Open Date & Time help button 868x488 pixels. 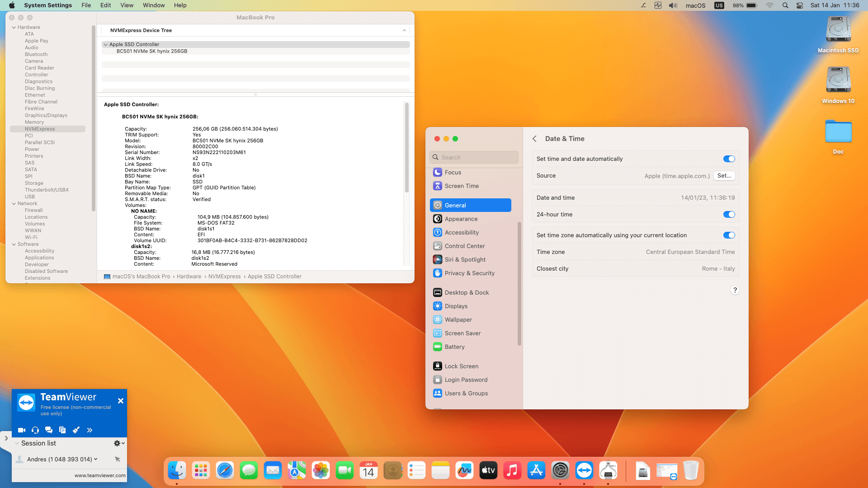pos(735,290)
